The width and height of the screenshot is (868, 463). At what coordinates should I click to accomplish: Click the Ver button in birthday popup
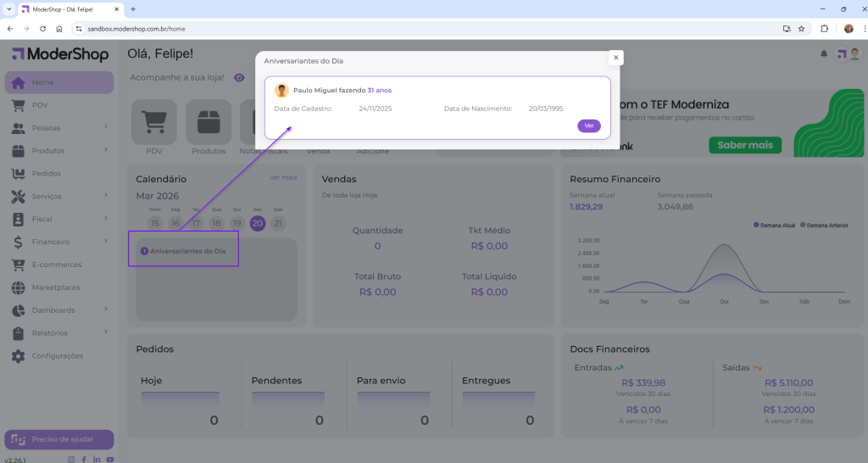tap(588, 126)
